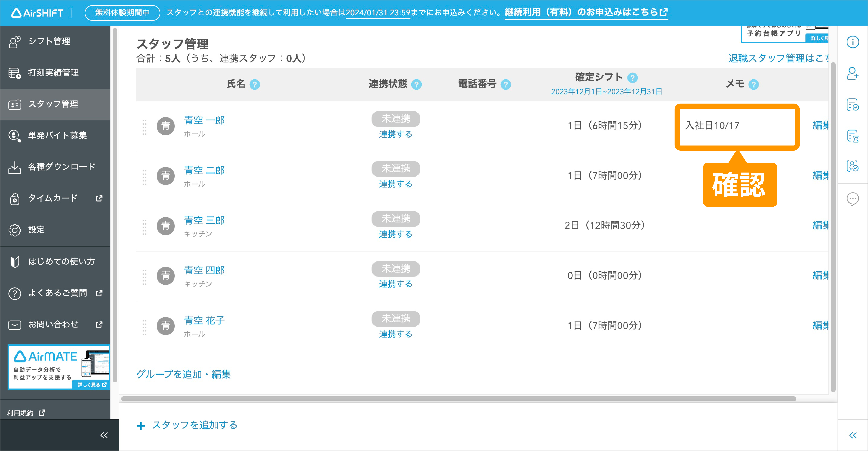Viewport: 868px width, 451px height.
Task: Click date range 2023年12月1日~2023年12月31日
Action: [x=606, y=92]
